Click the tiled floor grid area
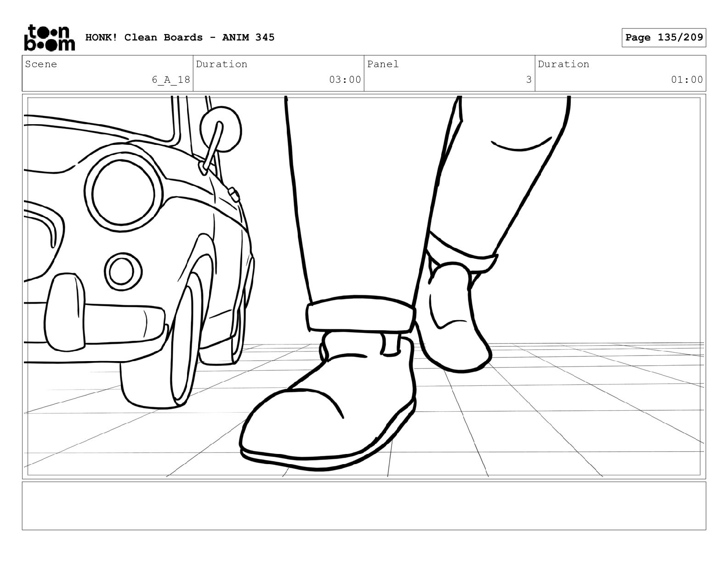Viewport: 728px width, 563px height. click(x=574, y=414)
